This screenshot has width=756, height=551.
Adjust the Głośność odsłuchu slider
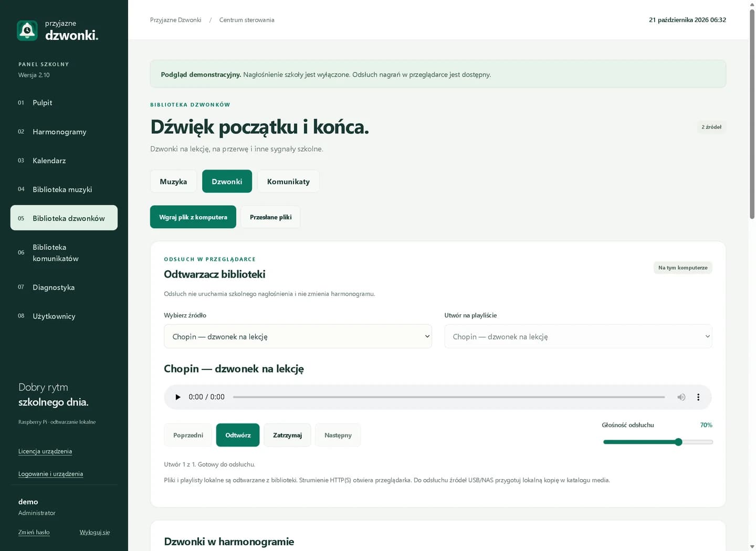click(x=658, y=442)
